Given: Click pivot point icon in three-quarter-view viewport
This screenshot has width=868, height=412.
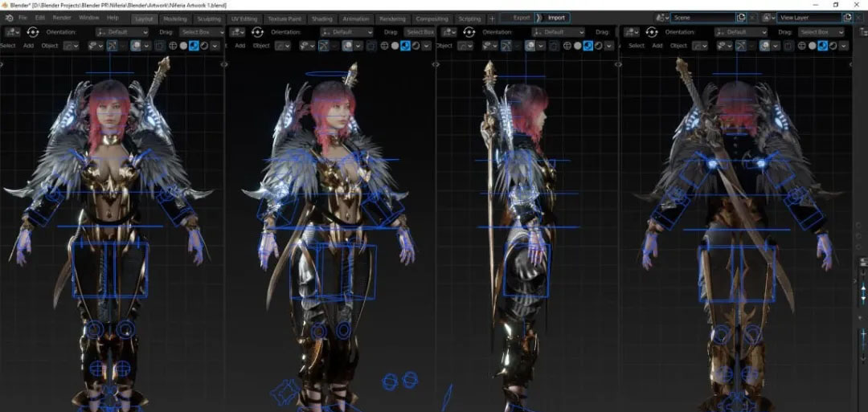Looking at the screenshot, I should [x=257, y=32].
